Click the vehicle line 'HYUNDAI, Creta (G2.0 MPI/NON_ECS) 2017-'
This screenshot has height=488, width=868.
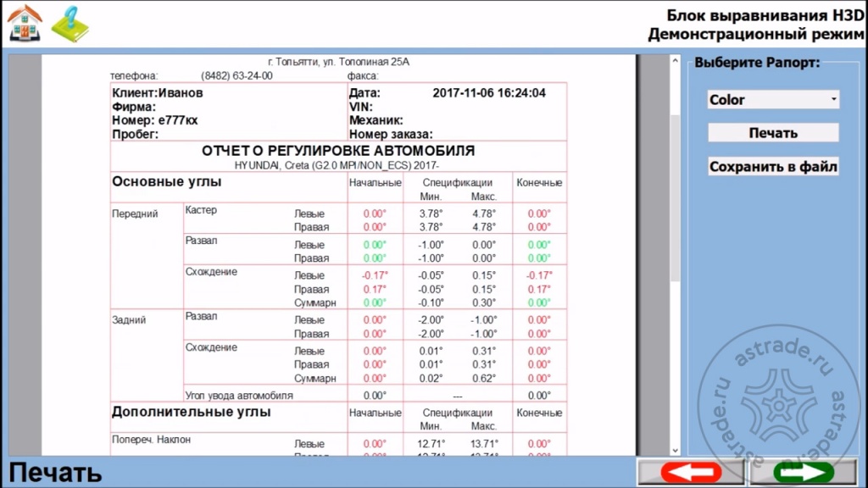coord(337,165)
